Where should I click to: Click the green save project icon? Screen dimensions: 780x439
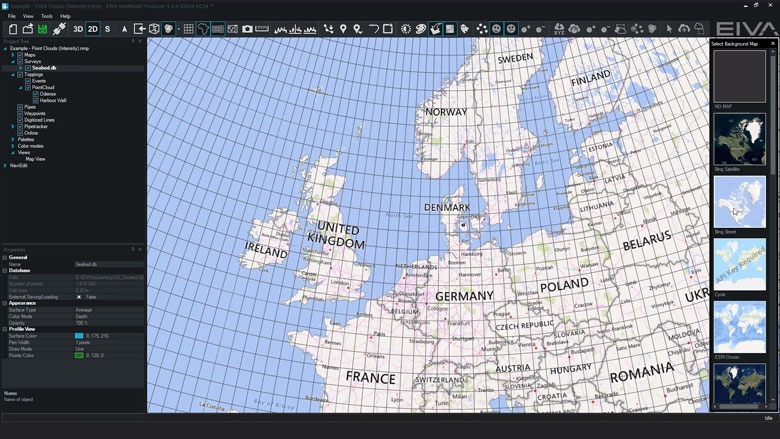point(44,29)
